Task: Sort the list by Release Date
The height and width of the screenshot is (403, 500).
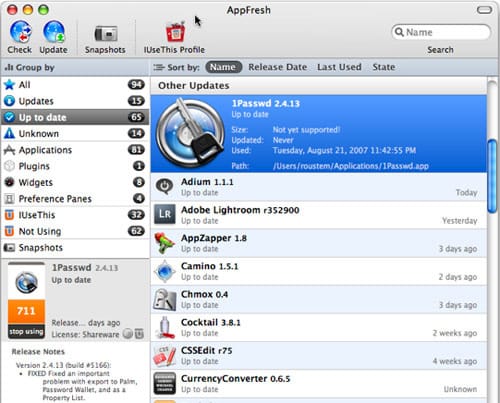Action: click(x=277, y=67)
